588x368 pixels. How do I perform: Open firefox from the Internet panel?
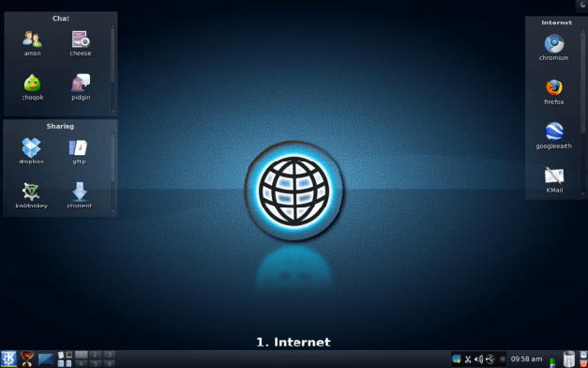[554, 88]
